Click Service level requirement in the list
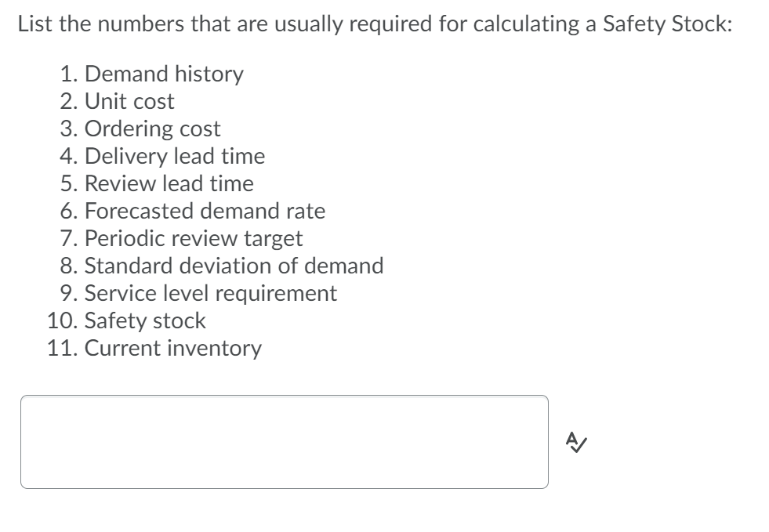The height and width of the screenshot is (532, 769). pos(211,293)
